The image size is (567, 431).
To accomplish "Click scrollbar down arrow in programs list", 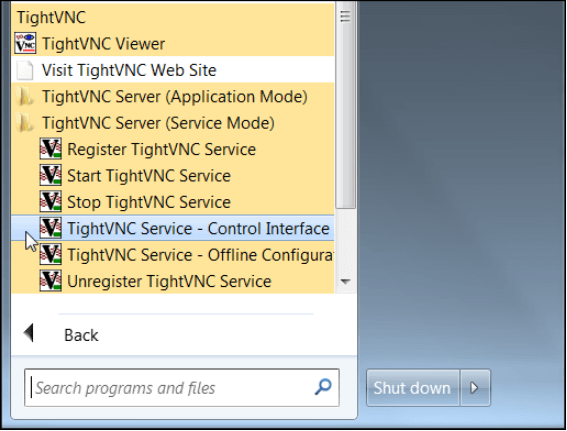I will [x=345, y=281].
